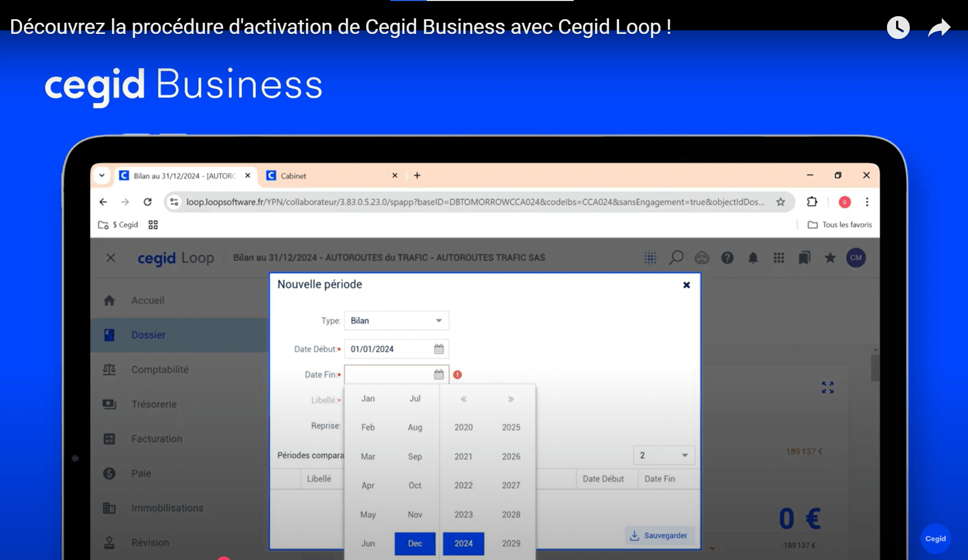
Task: Click the favorites star icon in Loop header
Action: coord(830,258)
